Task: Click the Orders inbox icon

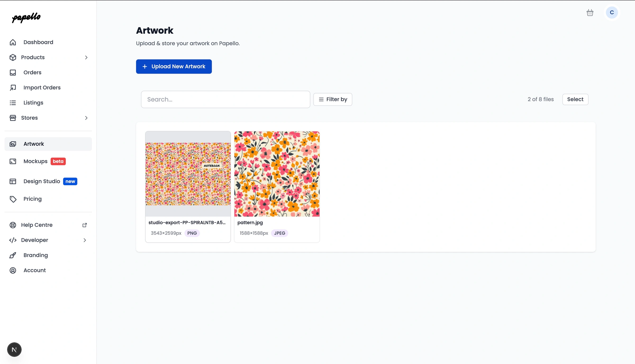Action: (x=13, y=72)
